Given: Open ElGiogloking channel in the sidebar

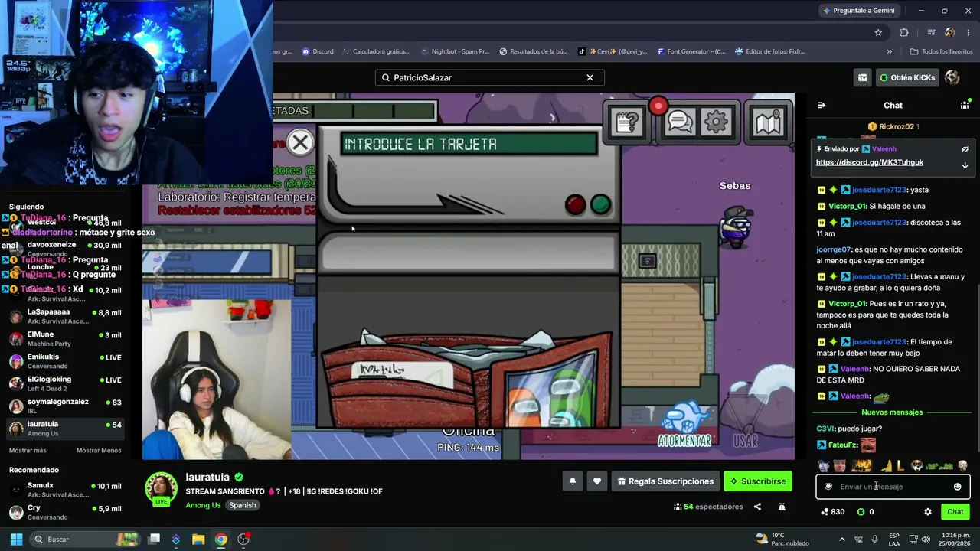Looking at the screenshot, I should (64, 383).
